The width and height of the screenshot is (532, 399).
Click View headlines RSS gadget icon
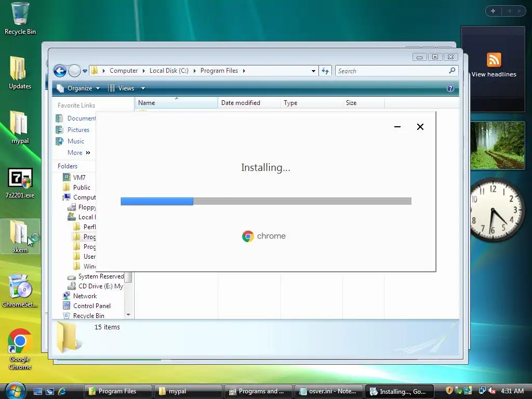tap(494, 60)
